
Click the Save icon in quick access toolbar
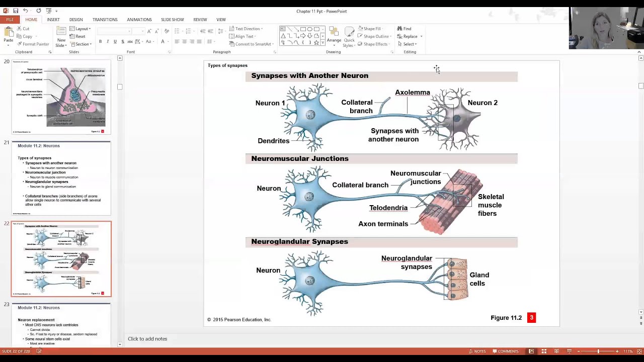16,11
